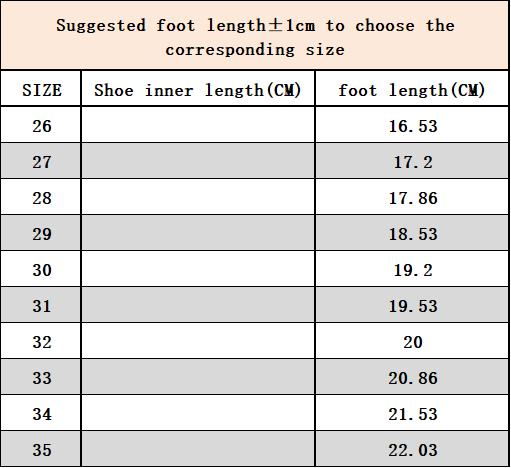
Task: Select the 20.86 foot length cell
Action: pyautogui.click(x=412, y=377)
